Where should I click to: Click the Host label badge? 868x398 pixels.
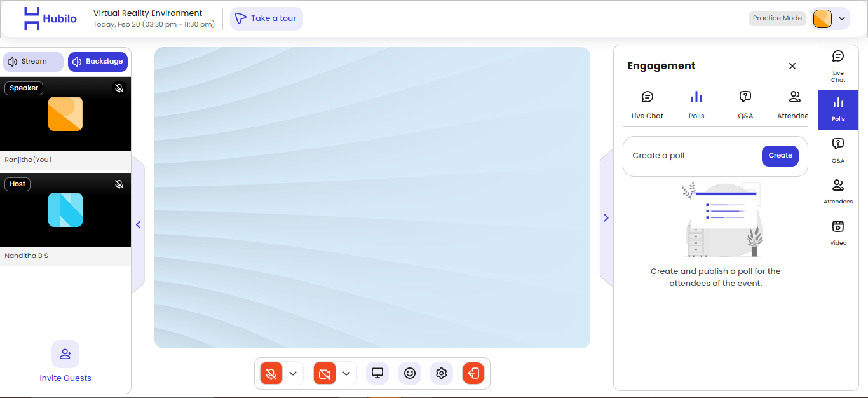click(x=18, y=184)
